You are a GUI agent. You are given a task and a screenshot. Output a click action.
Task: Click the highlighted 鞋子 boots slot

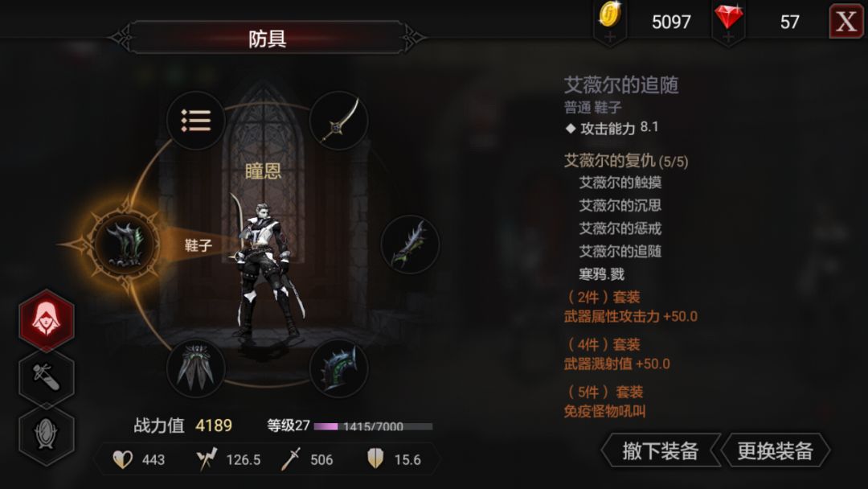125,244
